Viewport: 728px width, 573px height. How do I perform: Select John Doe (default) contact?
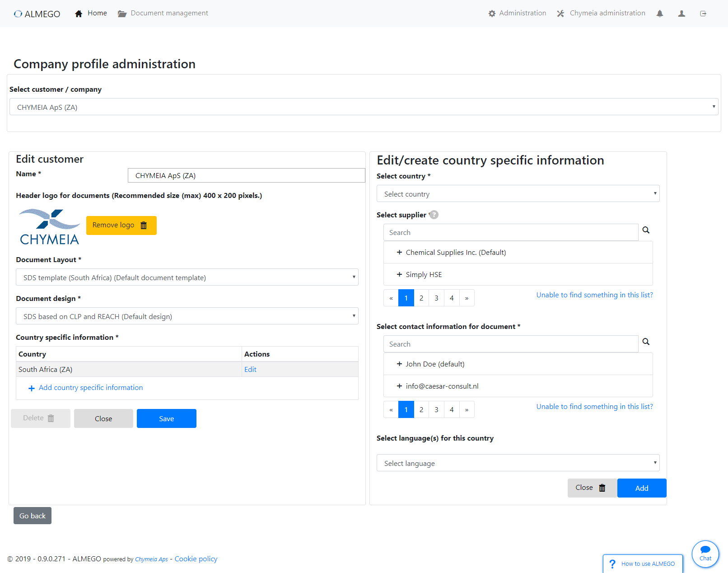(518, 364)
